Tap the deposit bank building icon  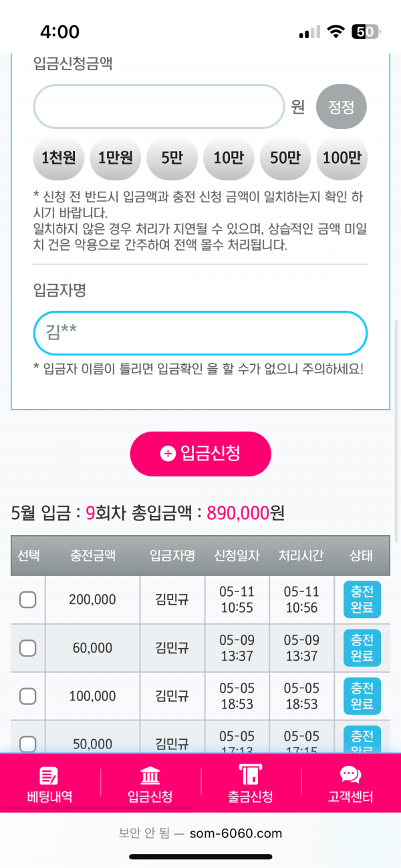click(x=150, y=776)
